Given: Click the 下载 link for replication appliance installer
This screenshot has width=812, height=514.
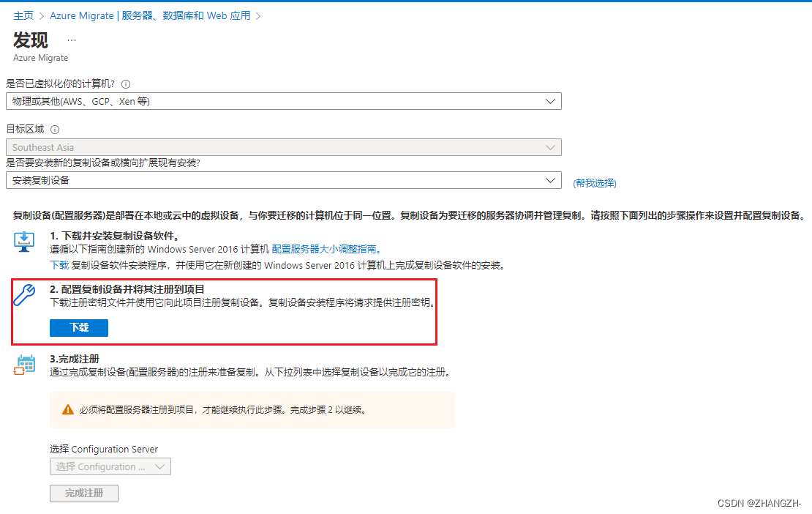Looking at the screenshot, I should click(59, 265).
